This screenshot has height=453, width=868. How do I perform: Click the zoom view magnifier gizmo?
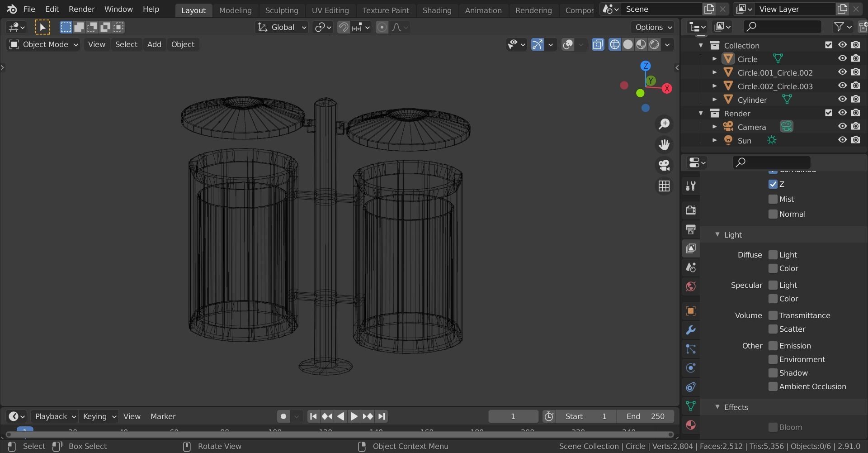[x=664, y=124]
